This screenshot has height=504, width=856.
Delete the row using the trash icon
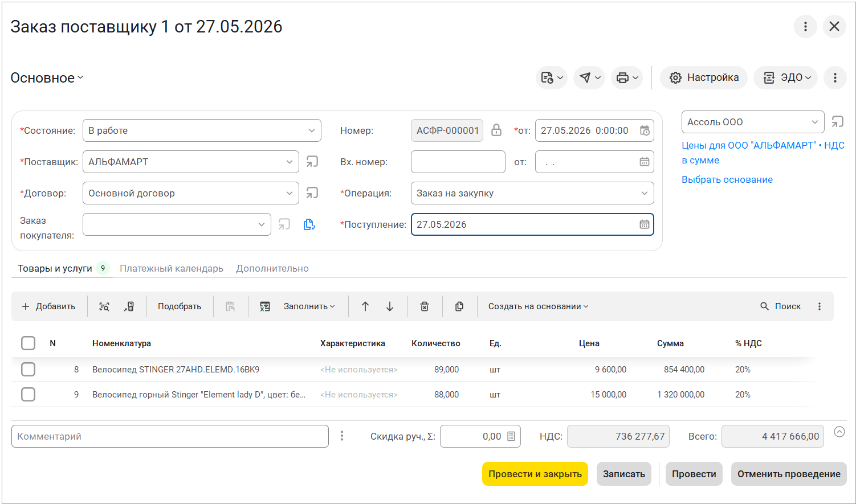[x=425, y=306]
